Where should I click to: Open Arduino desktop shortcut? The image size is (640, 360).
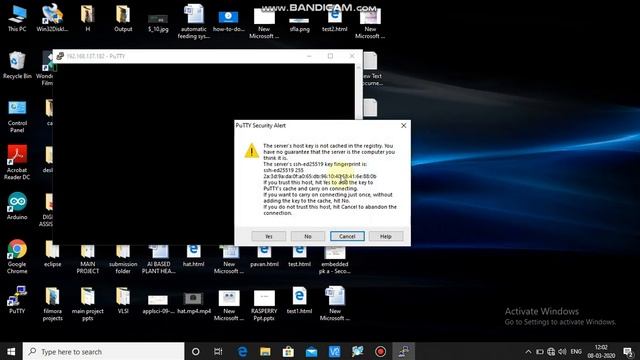click(17, 206)
